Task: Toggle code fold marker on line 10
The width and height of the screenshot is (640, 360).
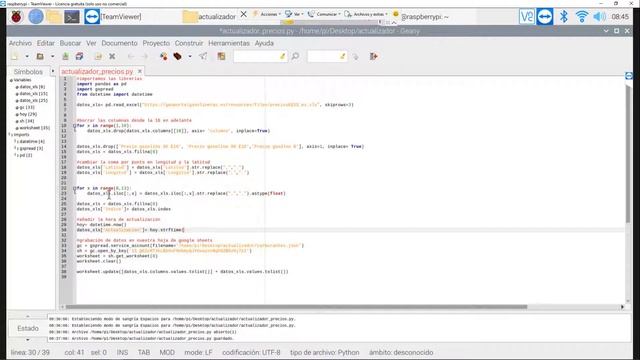Action: (x=74, y=126)
